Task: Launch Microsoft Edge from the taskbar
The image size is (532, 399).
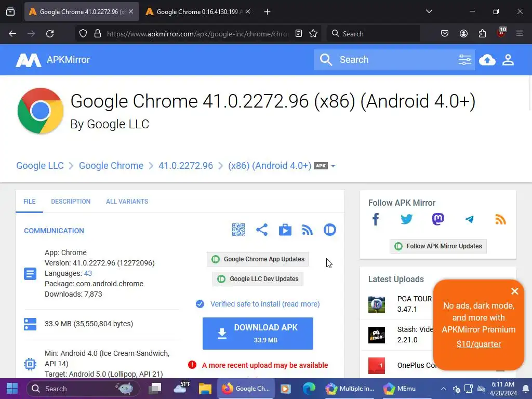Action: click(x=309, y=389)
